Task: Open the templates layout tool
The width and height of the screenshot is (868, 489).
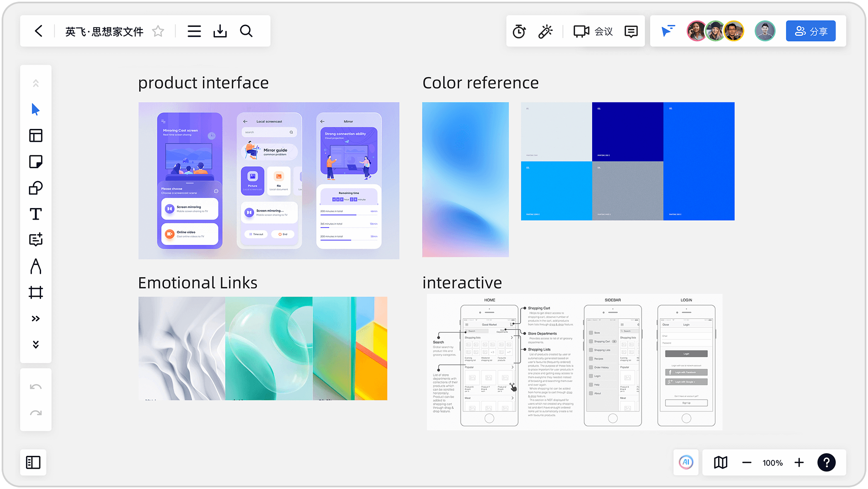Action: [36, 136]
